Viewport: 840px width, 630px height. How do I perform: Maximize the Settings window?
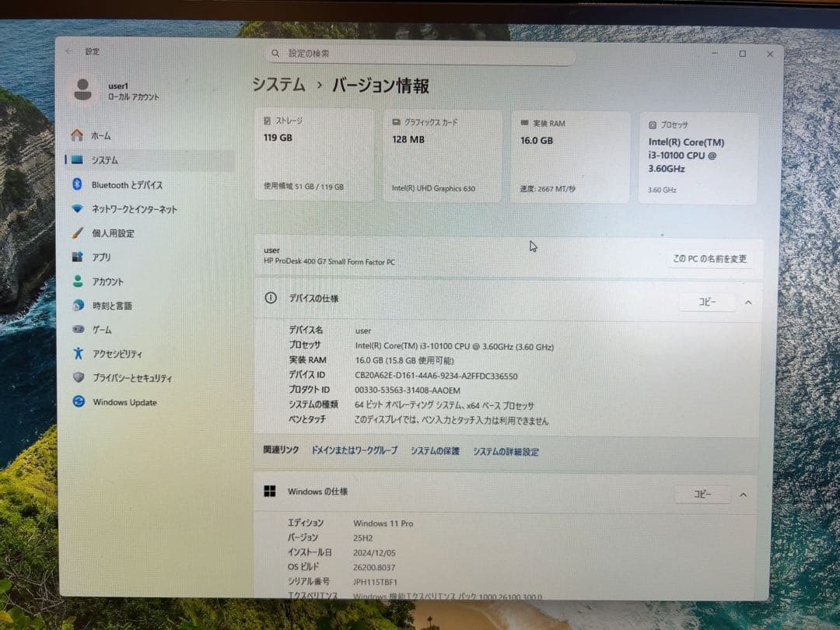[x=743, y=54]
